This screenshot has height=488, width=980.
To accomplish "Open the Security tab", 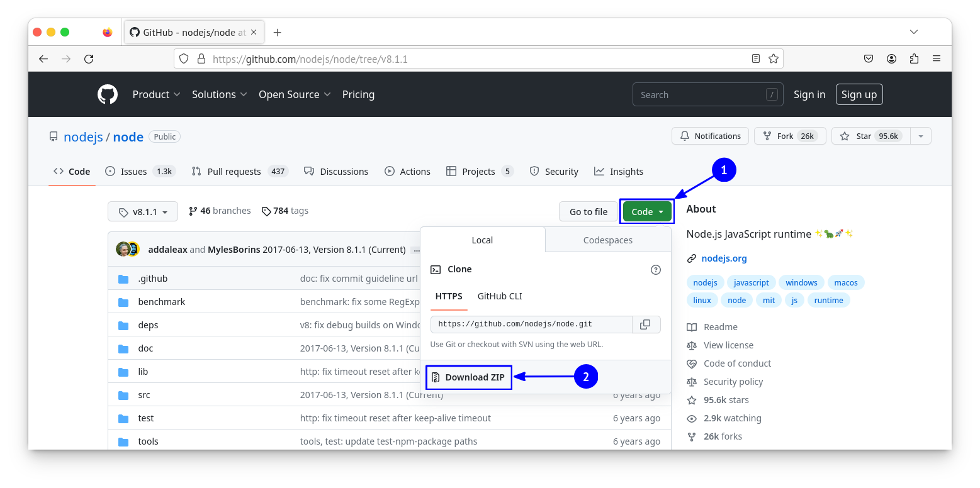I will click(554, 171).
